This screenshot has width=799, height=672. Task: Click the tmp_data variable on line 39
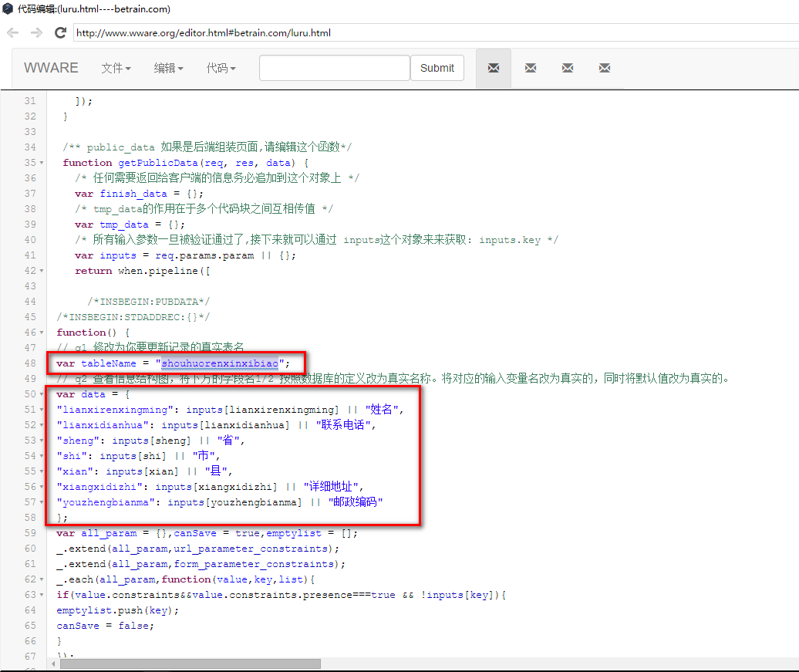tap(124, 225)
